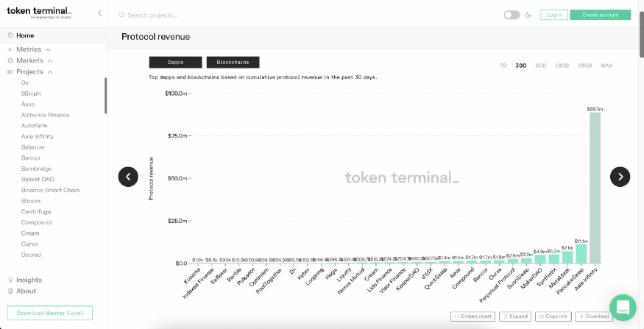Click the token terminal logo

point(39,13)
